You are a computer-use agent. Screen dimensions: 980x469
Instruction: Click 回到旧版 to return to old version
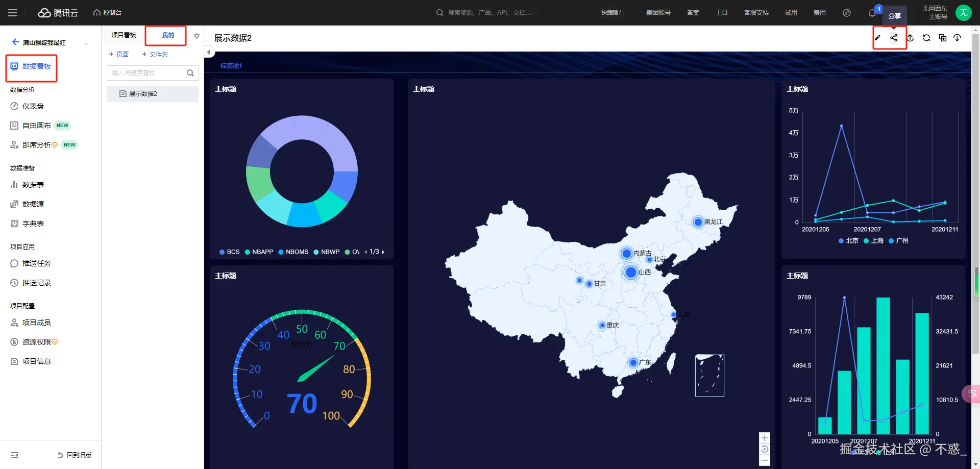[75, 455]
